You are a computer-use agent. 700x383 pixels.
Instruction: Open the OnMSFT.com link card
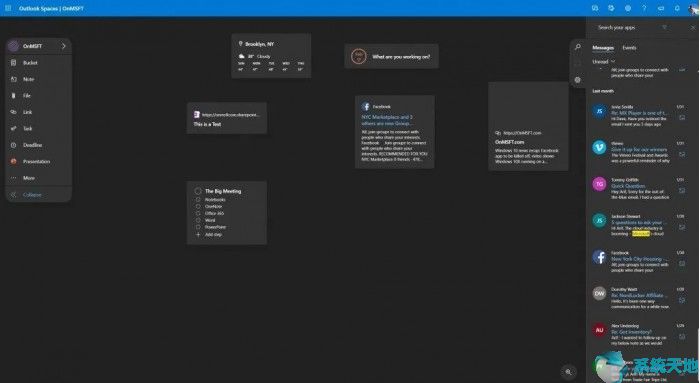[528, 126]
